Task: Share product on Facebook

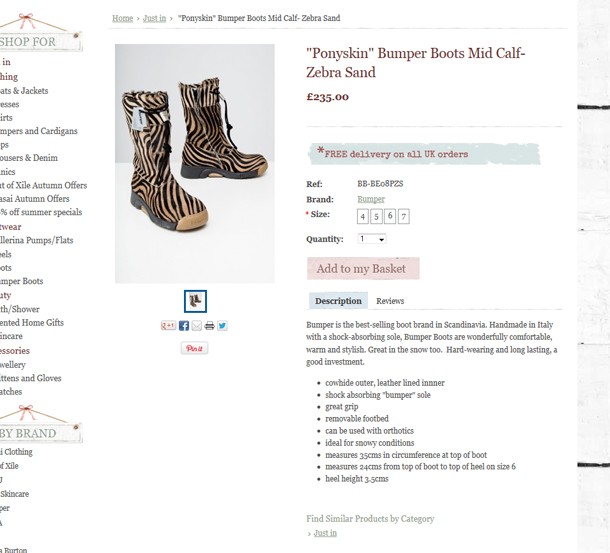Action: tap(184, 326)
